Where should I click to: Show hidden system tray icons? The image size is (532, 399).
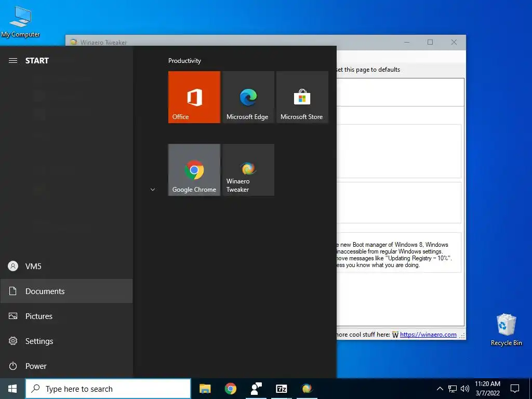coord(440,389)
